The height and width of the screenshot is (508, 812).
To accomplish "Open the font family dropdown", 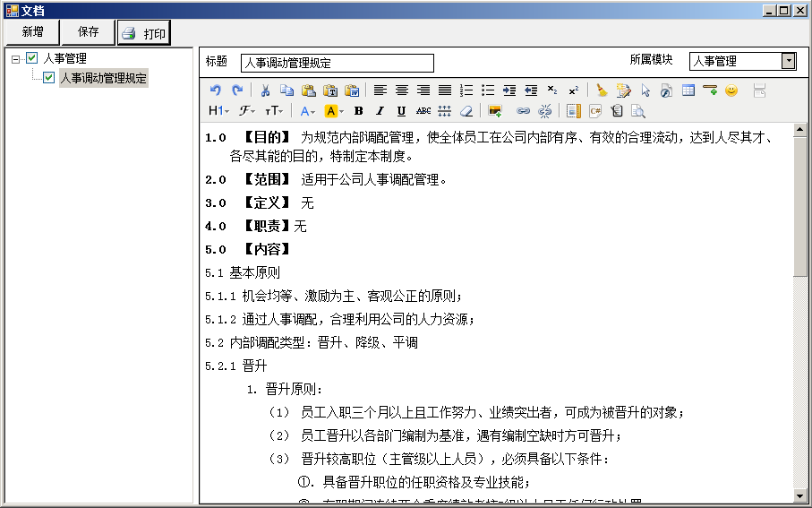I will [247, 111].
